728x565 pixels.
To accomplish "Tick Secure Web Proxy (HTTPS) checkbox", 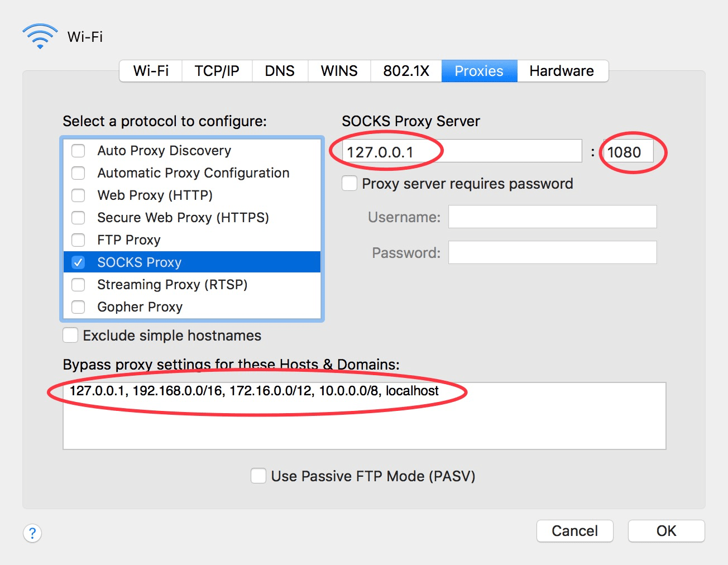I will pos(78,218).
